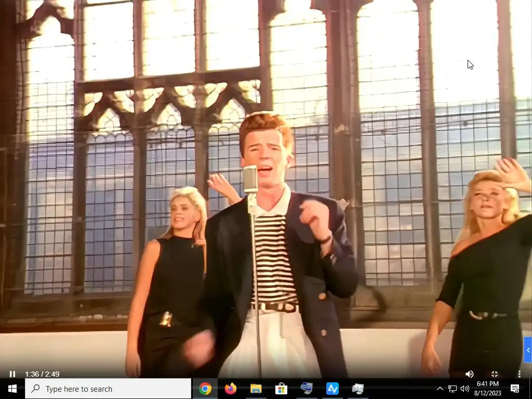
Task: Switch to Google Chrome in taskbar
Action: click(205, 389)
